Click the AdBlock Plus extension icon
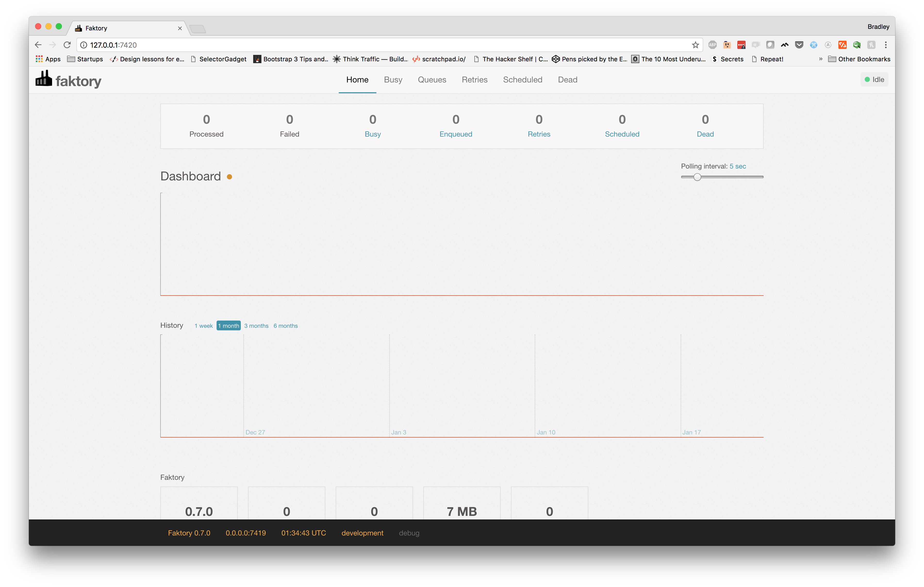 (x=713, y=45)
